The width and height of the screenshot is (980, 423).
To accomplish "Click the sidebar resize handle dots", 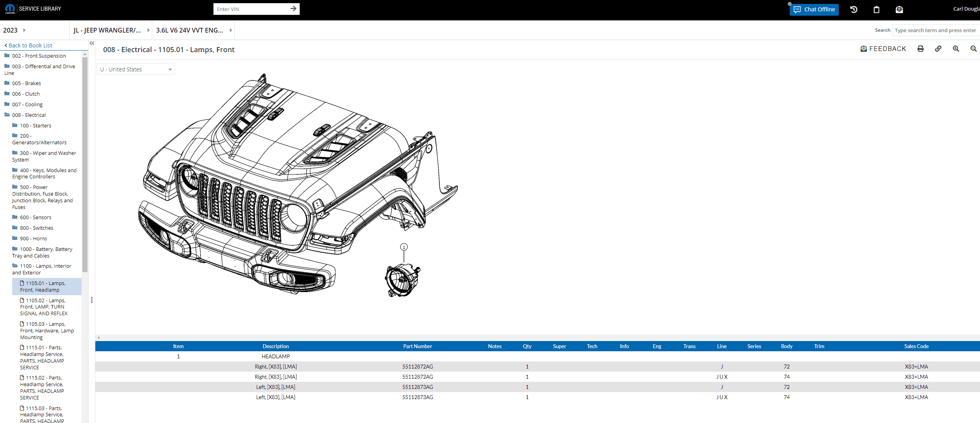I will pyautogui.click(x=92, y=300).
